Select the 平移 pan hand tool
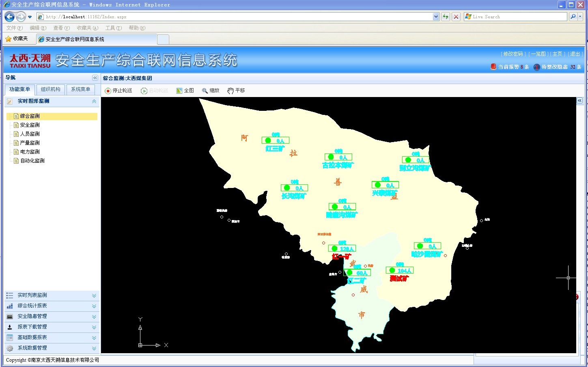588x367 pixels. tap(230, 91)
